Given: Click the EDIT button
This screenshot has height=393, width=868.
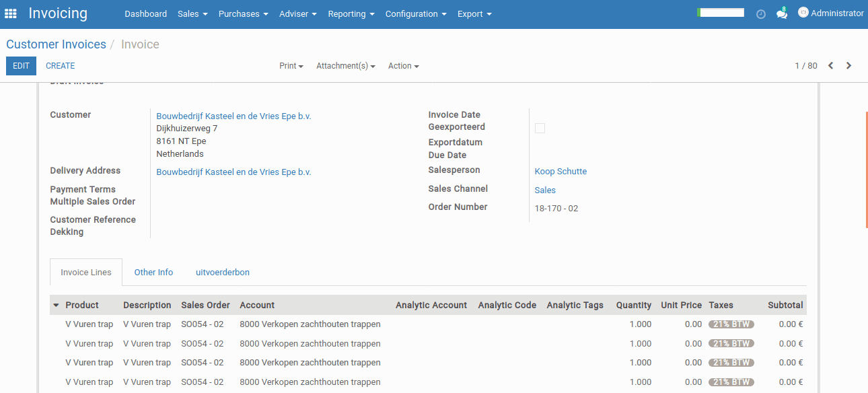Looking at the screenshot, I should tap(21, 66).
